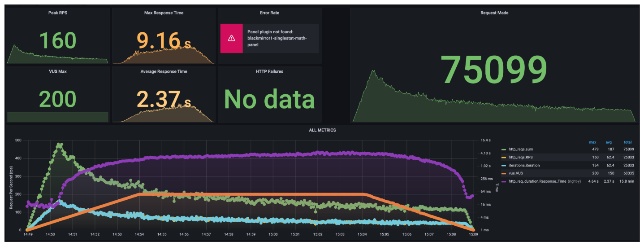644x246 pixels.
Task: Open the Request Made panel title menu
Action: pos(494,13)
